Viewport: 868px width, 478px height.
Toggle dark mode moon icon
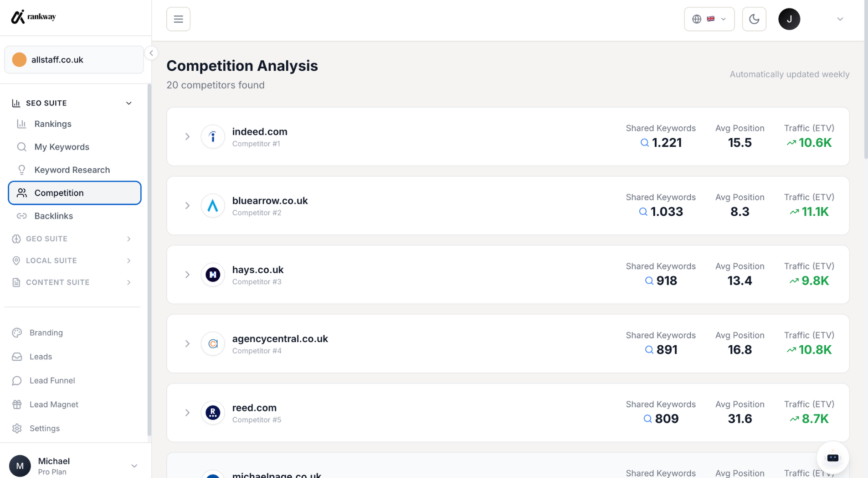(x=754, y=19)
